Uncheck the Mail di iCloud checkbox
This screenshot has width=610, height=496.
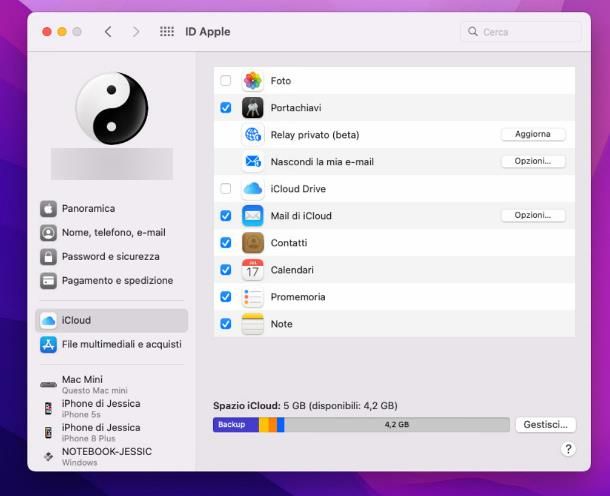[x=226, y=216]
